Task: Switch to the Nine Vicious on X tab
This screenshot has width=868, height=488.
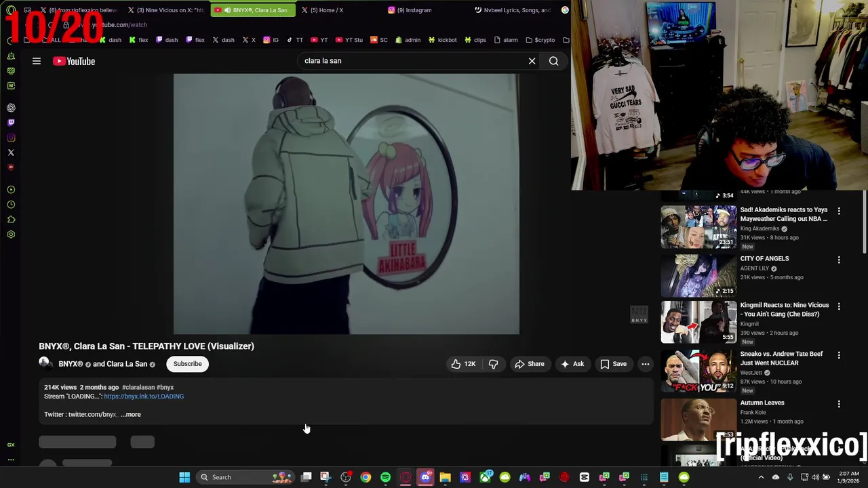Action: point(166,10)
